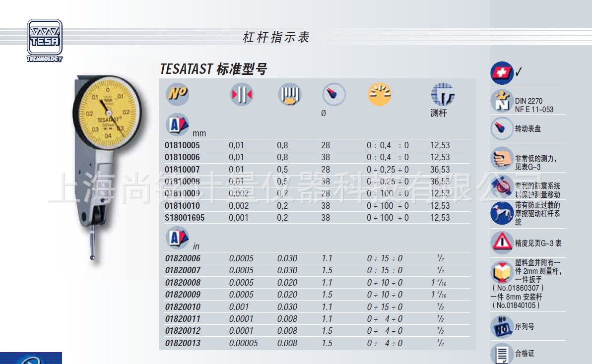Click the crowned N icon beside DIN 2270
This screenshot has width=592, height=364.
[502, 101]
